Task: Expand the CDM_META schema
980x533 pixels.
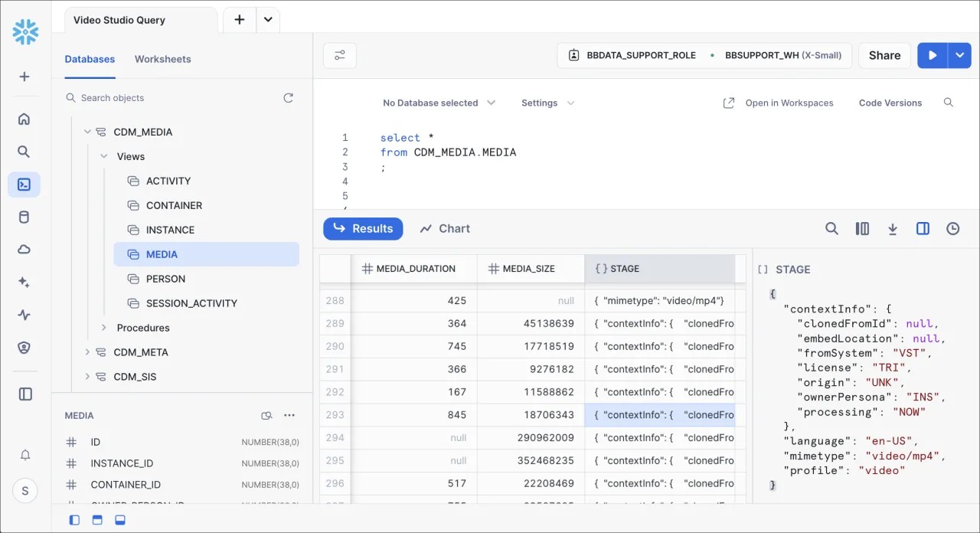Action: point(87,352)
